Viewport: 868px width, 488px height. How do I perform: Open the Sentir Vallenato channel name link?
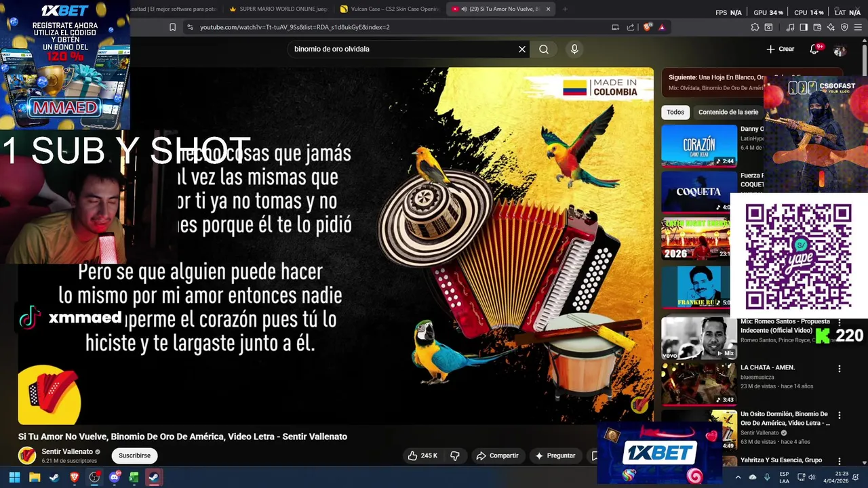click(67, 451)
